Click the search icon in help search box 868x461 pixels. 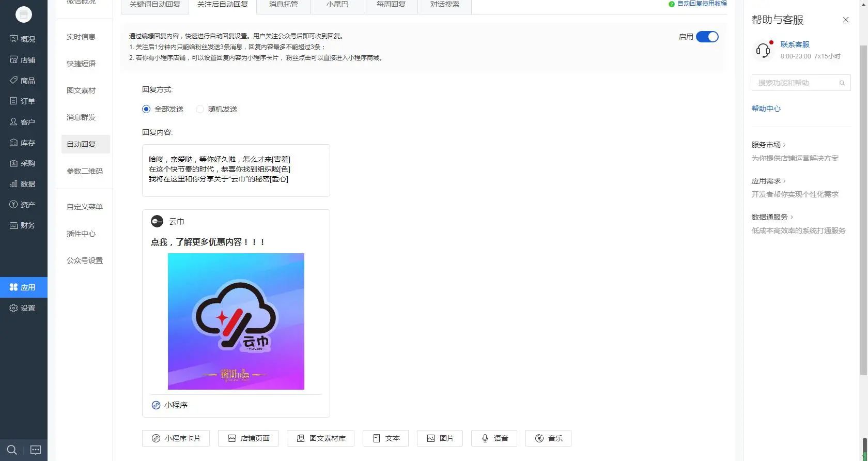(x=842, y=83)
